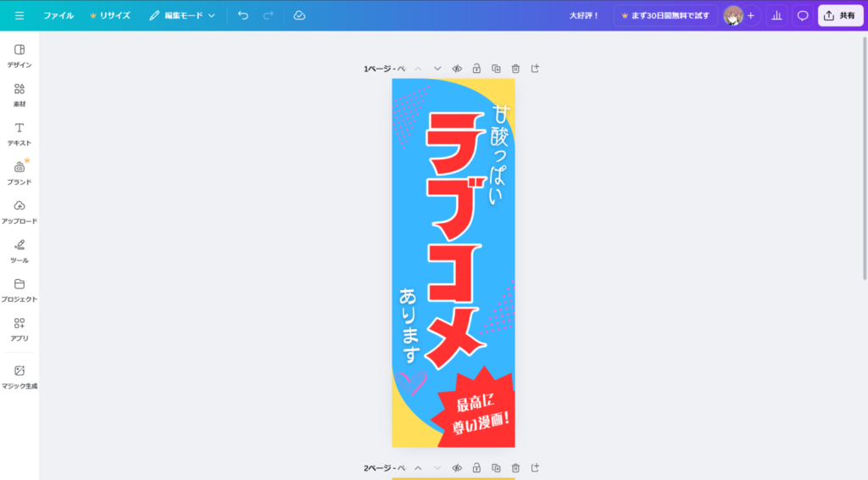Open the 素材 elements panel

pos(19,95)
